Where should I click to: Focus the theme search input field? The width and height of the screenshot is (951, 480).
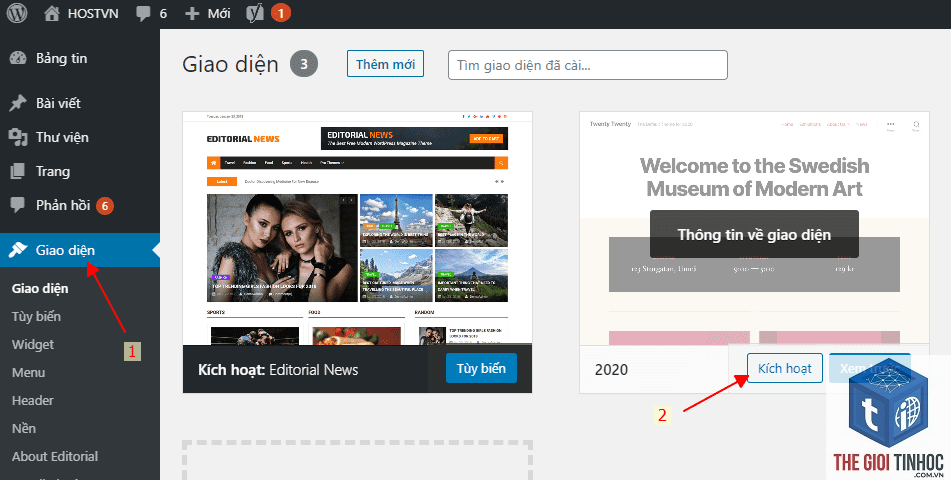[x=588, y=65]
